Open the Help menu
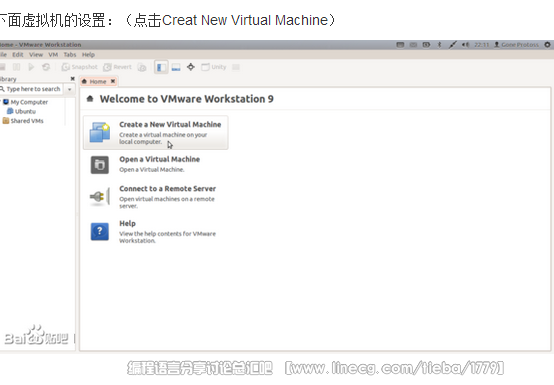The height and width of the screenshot is (385, 554). coord(88,54)
